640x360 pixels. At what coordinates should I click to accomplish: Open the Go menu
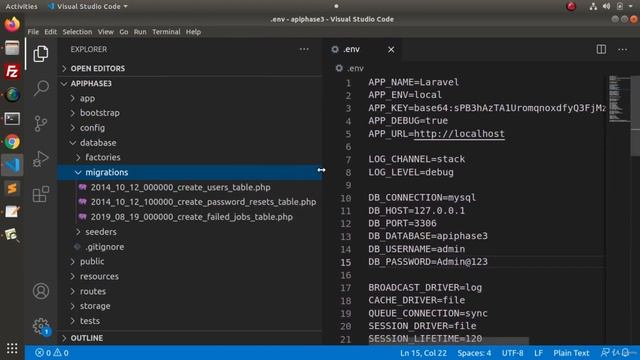(124, 32)
